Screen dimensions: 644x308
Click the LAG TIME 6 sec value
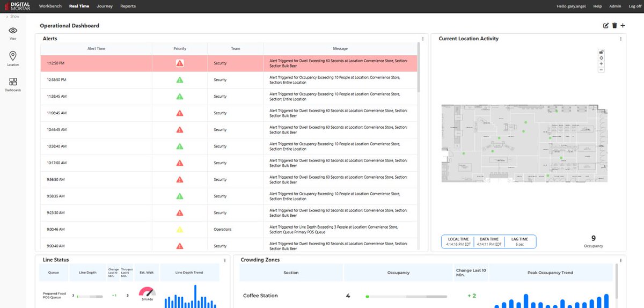[520, 244]
